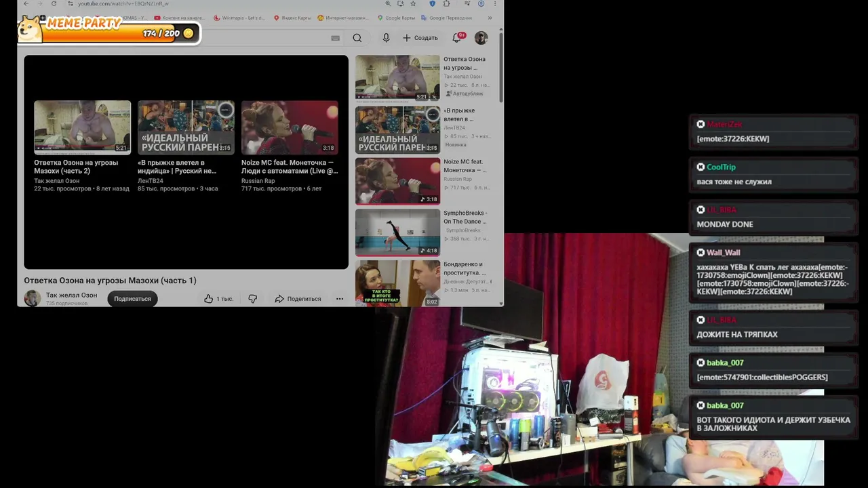Open the SymphoBreaks On The Dance thumbnail
The image size is (868, 488).
coord(397,232)
